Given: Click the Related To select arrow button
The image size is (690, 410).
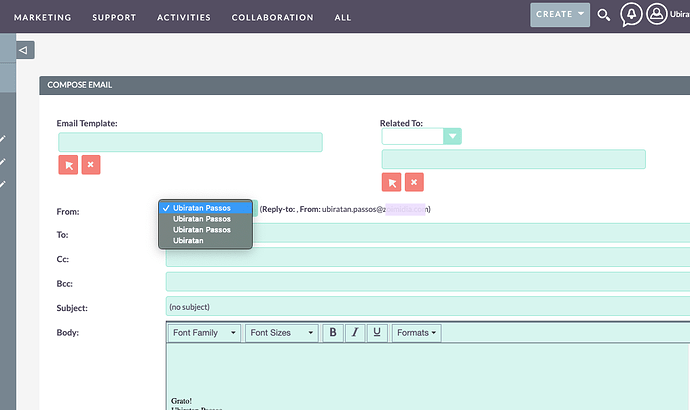Looking at the screenshot, I should coord(391,182).
